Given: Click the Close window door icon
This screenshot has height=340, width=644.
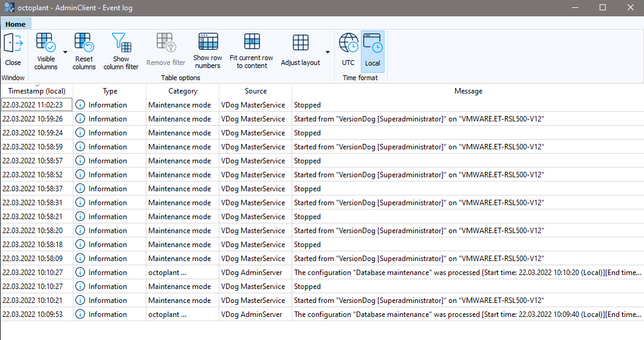Looking at the screenshot, I should [13, 44].
